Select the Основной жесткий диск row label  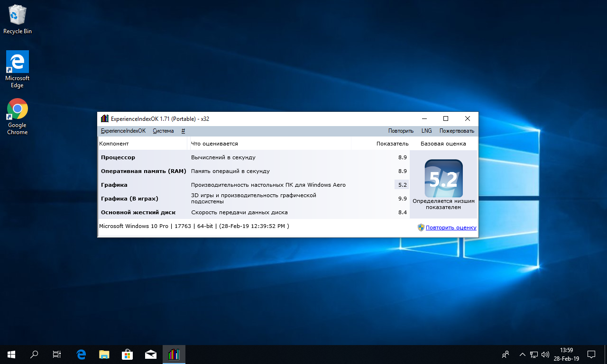[138, 212]
